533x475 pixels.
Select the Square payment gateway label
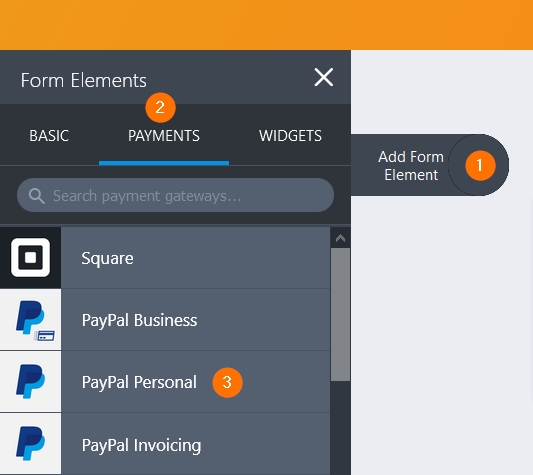(x=107, y=258)
